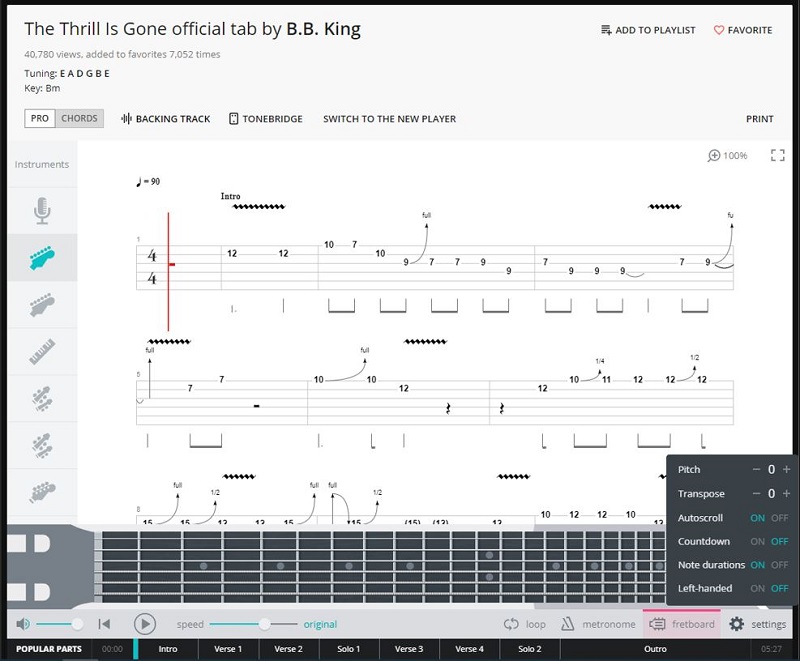
Task: Click the volume slider handle
Action: coord(78,624)
